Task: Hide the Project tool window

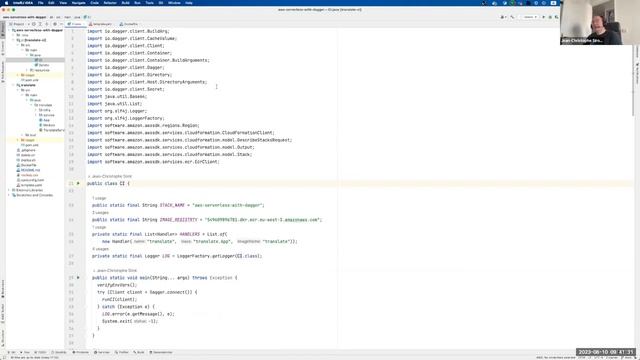Action: [x=61, y=24]
